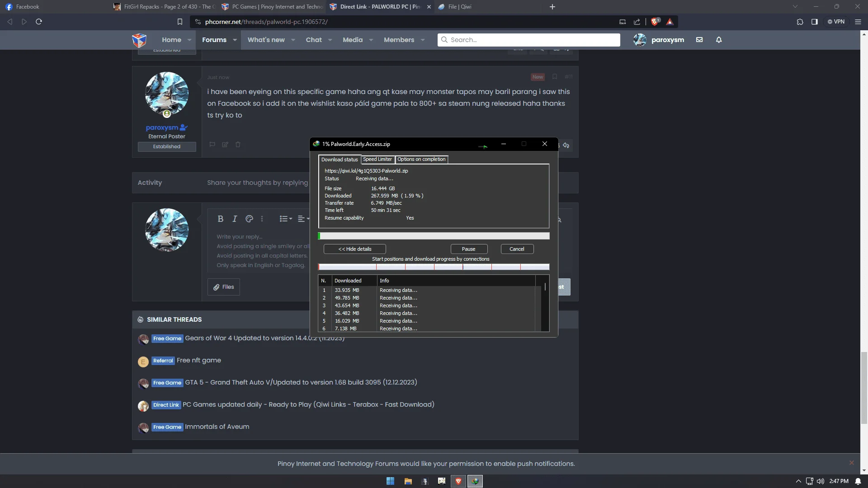The height and width of the screenshot is (488, 868).
Task: Toggle the browser sidebar icon
Action: (815, 22)
